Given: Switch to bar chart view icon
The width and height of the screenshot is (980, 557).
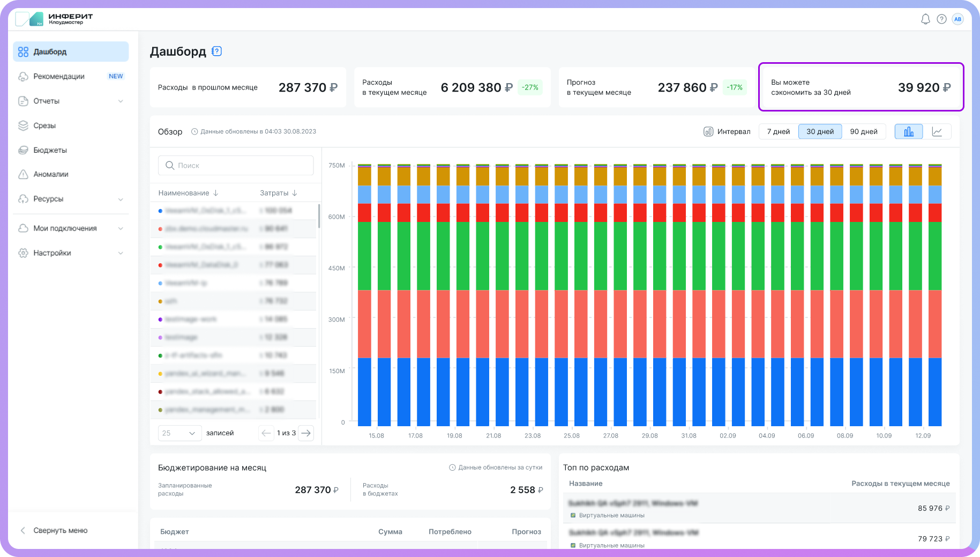Looking at the screenshot, I should pos(909,132).
